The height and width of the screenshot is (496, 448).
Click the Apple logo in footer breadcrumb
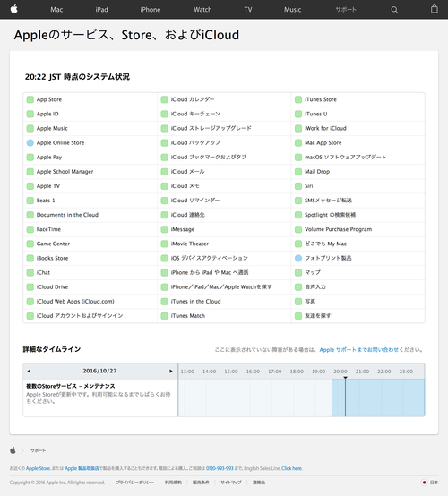point(13,450)
